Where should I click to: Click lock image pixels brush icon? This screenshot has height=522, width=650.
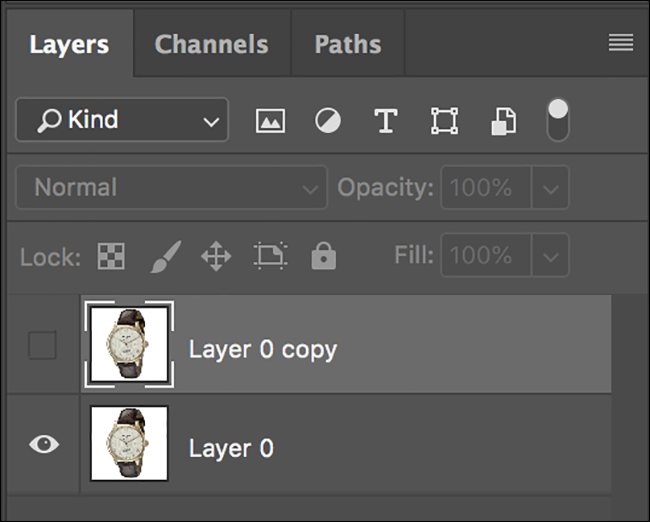coord(164,257)
